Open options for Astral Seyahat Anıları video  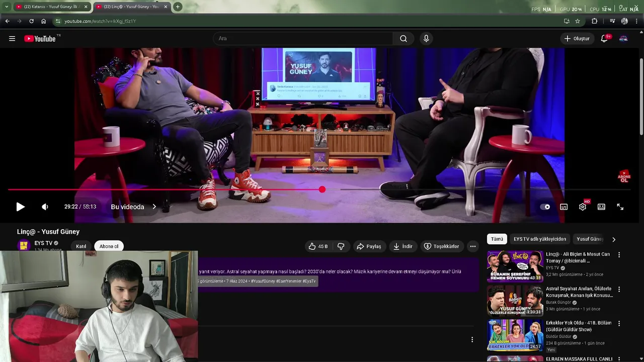[x=619, y=289]
